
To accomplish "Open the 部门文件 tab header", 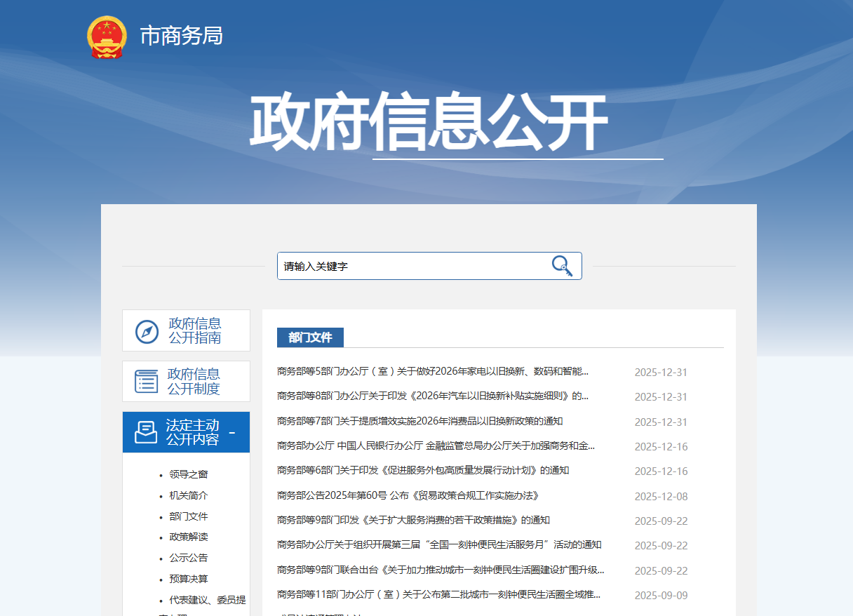I will (x=310, y=337).
